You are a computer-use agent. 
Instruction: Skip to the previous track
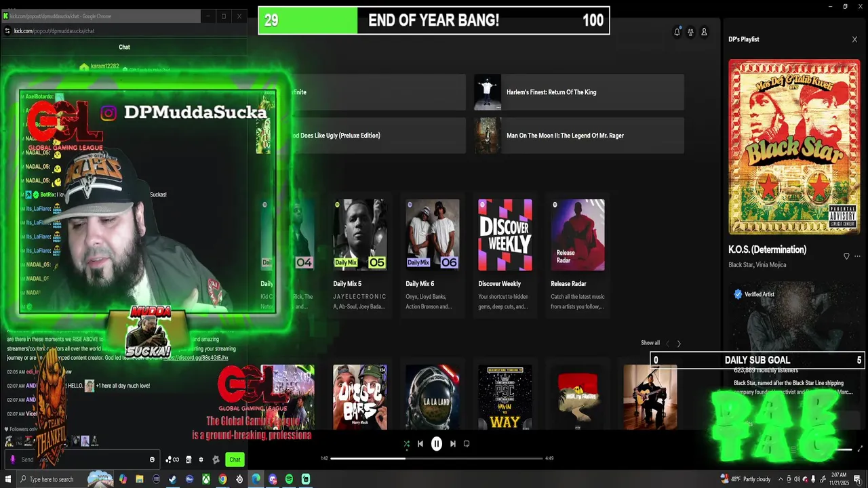[x=420, y=444]
